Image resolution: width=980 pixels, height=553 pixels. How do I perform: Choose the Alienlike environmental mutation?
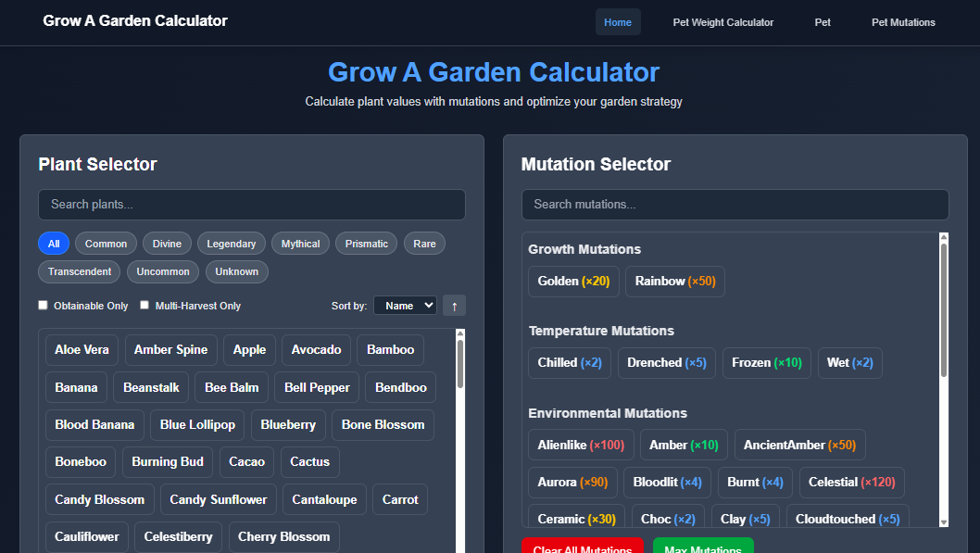580,445
